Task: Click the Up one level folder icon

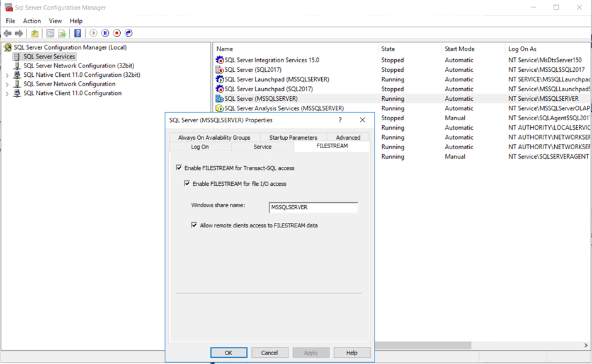Action: click(35, 33)
